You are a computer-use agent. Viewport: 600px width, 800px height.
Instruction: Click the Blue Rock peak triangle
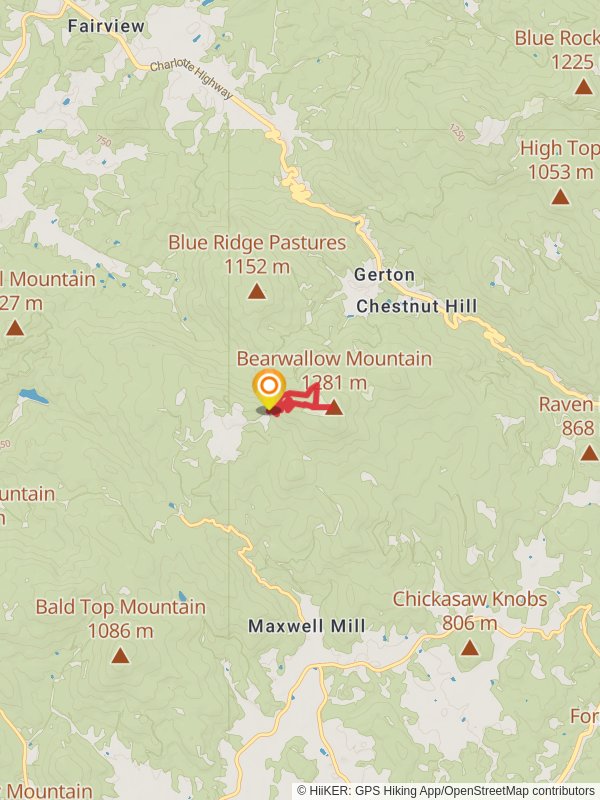tap(584, 87)
